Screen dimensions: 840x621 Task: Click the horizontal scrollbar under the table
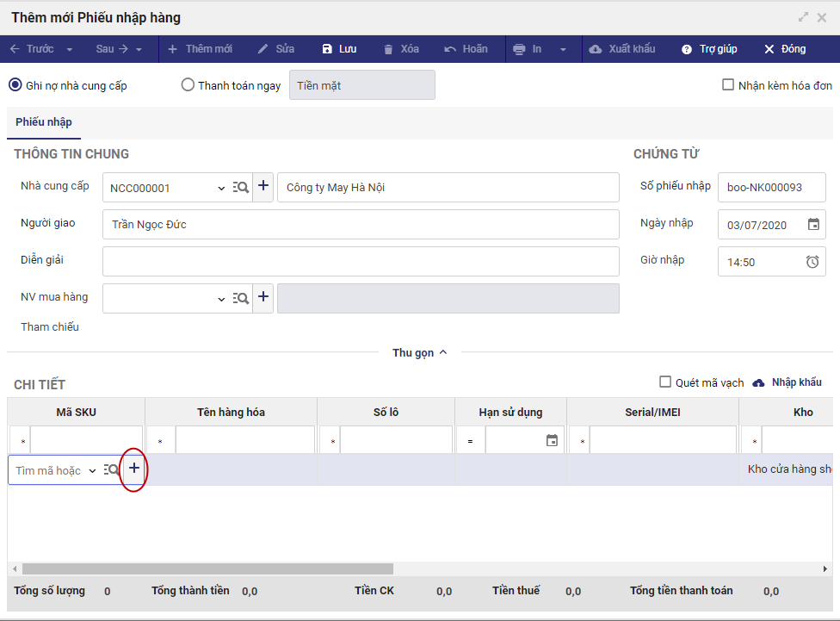coord(207,569)
